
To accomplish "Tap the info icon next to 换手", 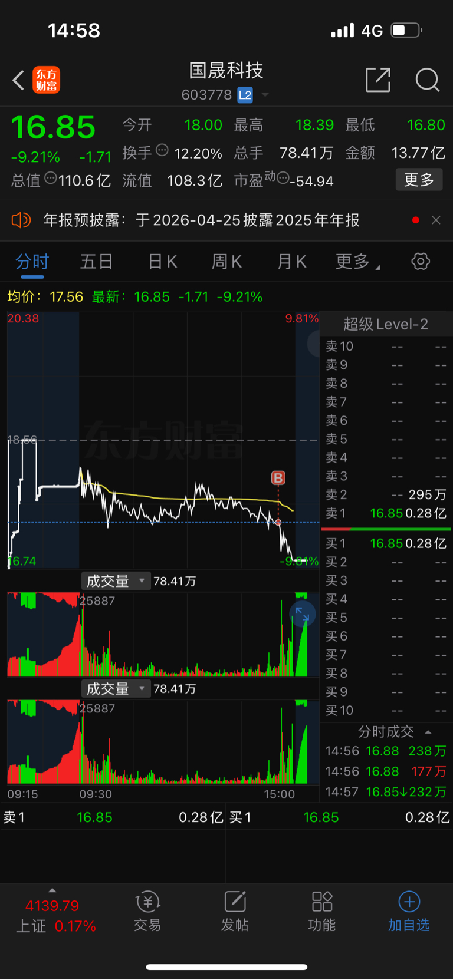I will 162,150.
